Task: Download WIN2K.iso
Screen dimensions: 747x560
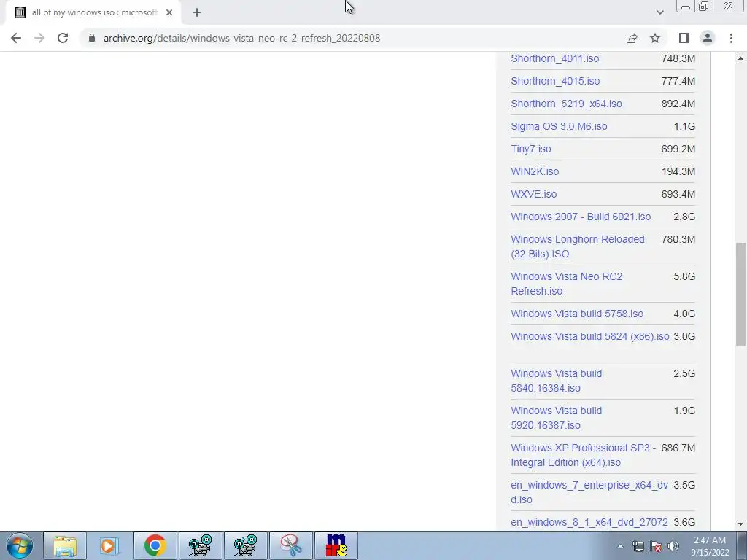Action: coord(535,171)
